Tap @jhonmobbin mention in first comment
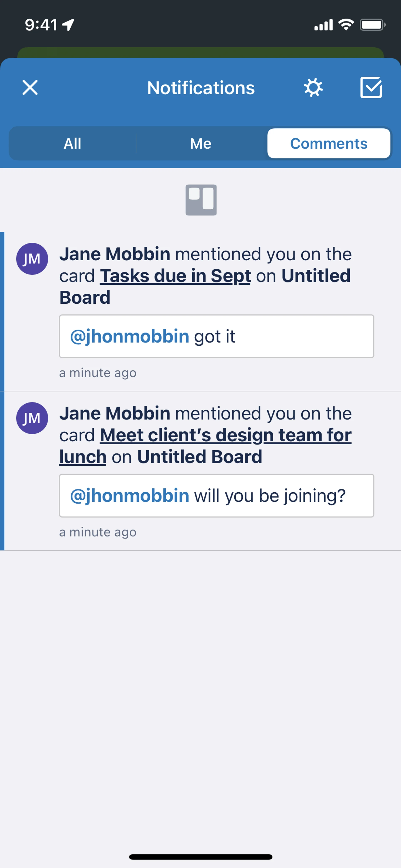Screen dimensions: 401x868 click(129, 336)
